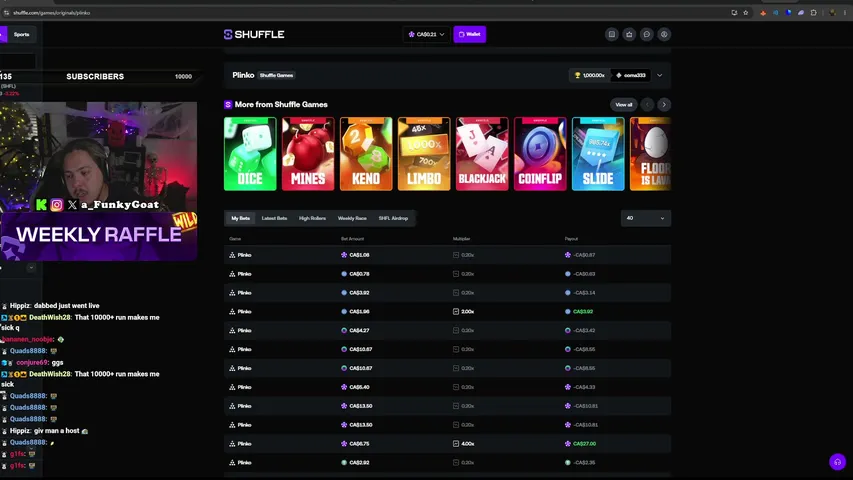Click the purple feather browser extension icon
The width and height of the screenshot is (853, 480).
click(801, 13)
